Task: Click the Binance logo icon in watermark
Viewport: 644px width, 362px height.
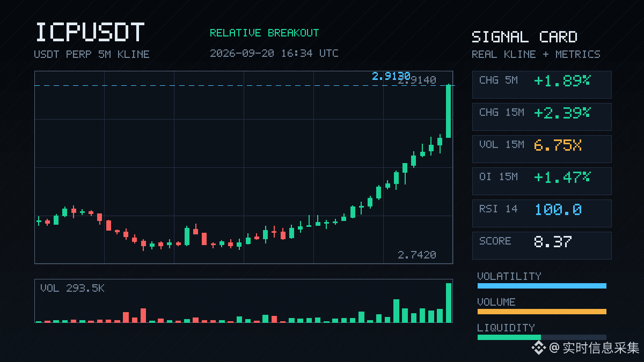Action: coord(539,348)
